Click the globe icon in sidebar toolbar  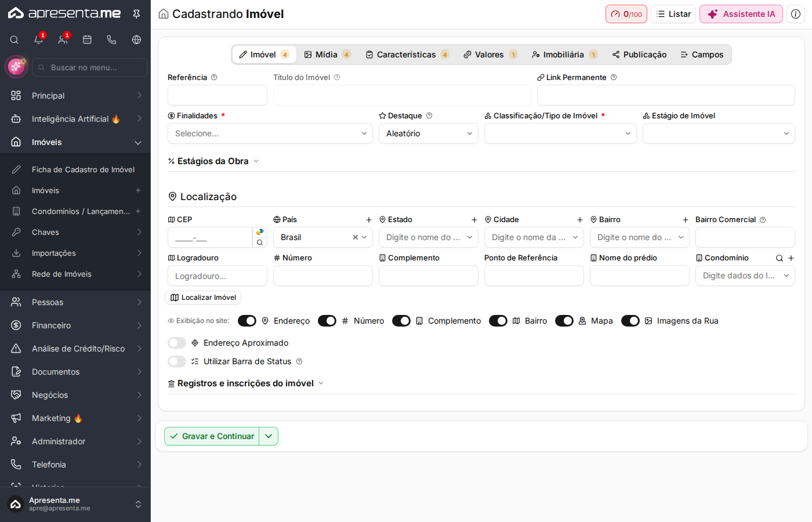point(136,39)
